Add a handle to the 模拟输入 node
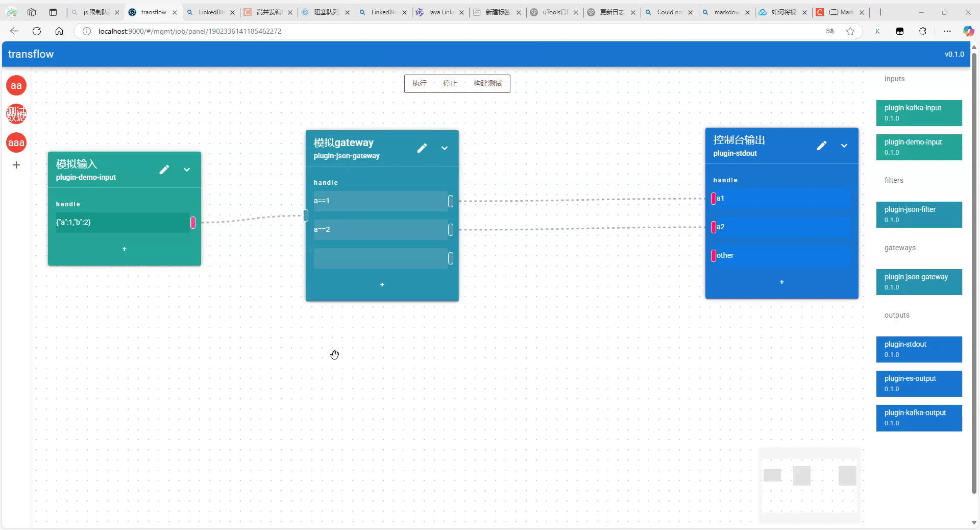Screen dimensions: 980x530 125,249
